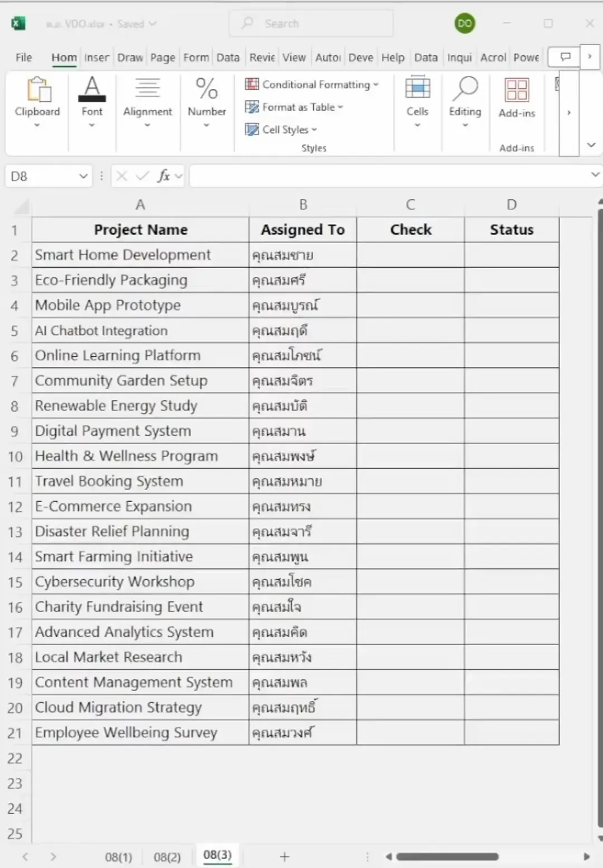603x868 pixels.
Task: Switch to sheet tab 08(2)
Action: click(x=167, y=857)
